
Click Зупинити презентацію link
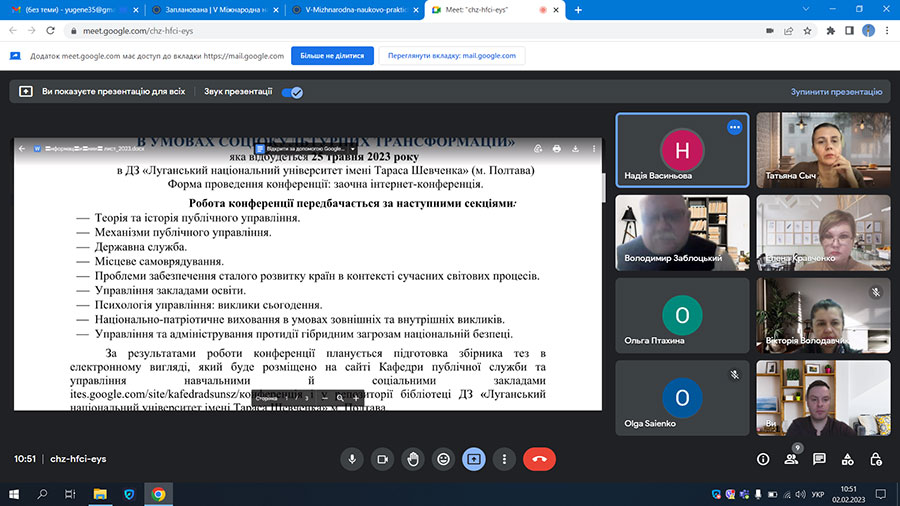[835, 92]
